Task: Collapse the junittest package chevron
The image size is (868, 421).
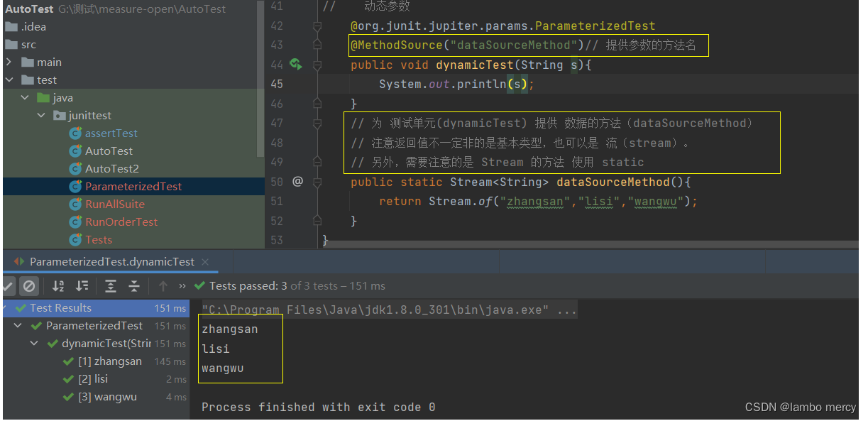Action: pyautogui.click(x=41, y=116)
